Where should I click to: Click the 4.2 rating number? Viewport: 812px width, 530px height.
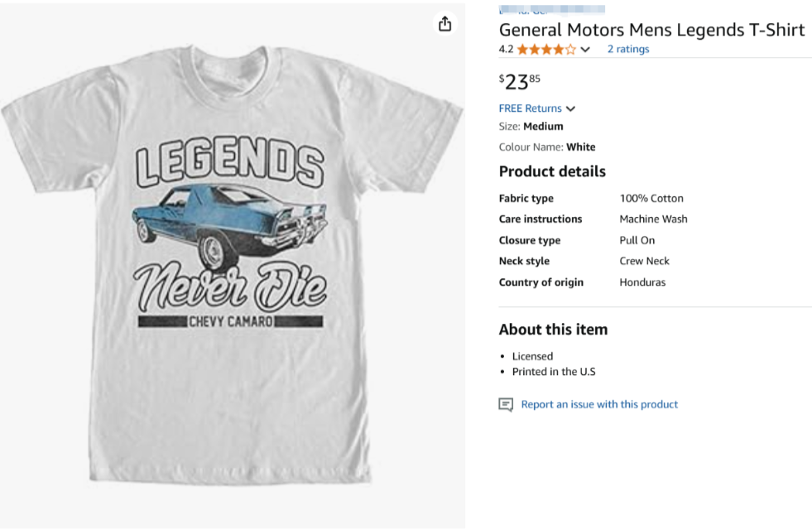(x=506, y=50)
